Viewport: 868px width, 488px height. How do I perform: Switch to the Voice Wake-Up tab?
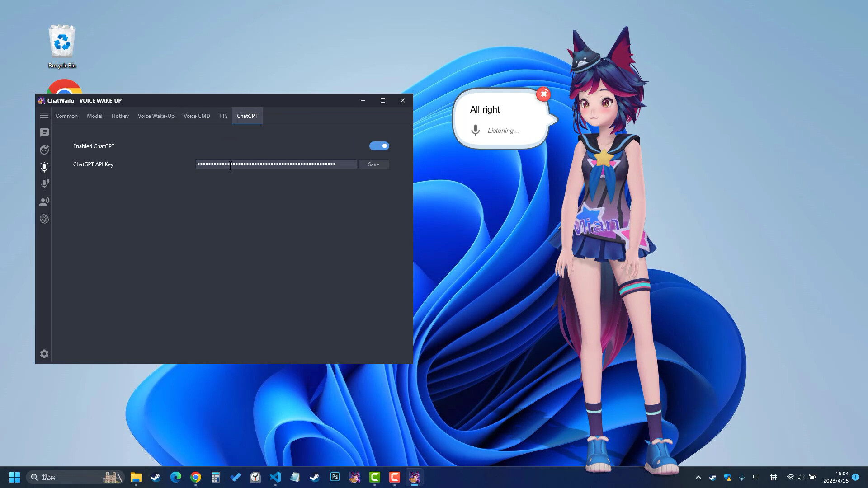tap(156, 116)
